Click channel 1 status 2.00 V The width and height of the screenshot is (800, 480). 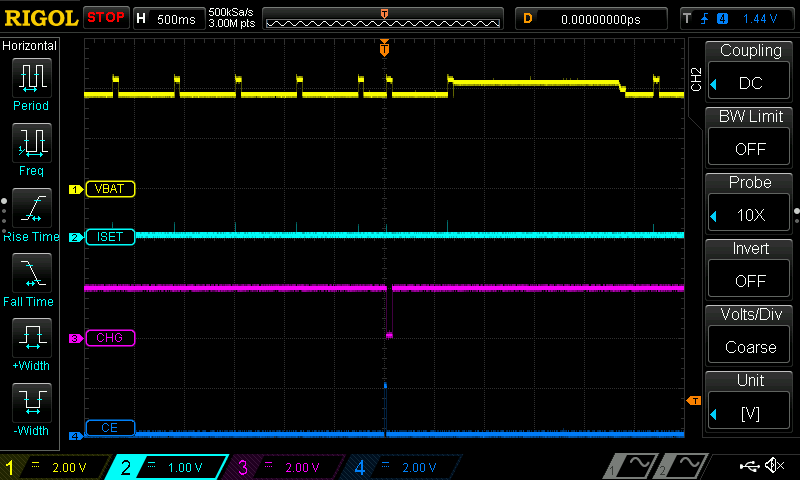coord(56,467)
